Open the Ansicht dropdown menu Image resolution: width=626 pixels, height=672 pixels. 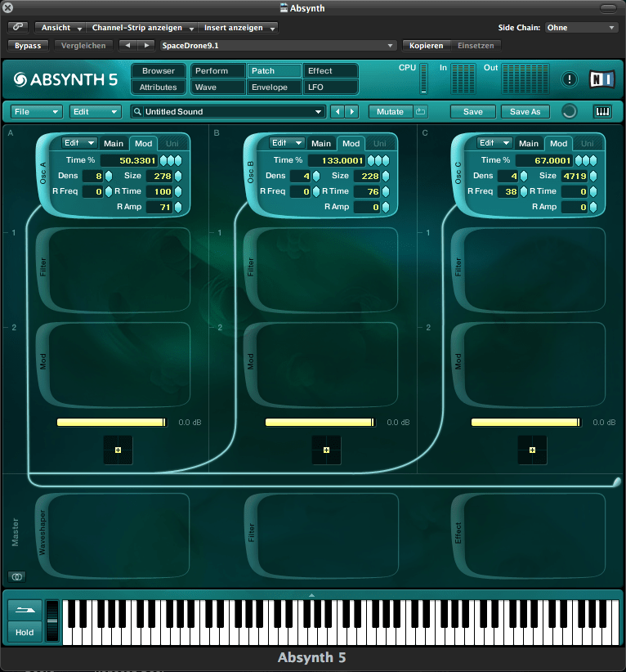[60, 28]
